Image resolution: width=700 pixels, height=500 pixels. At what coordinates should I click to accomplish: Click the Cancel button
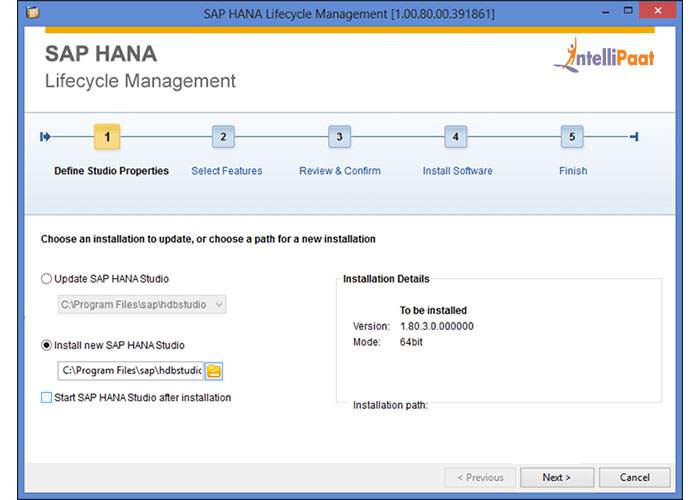click(x=634, y=478)
